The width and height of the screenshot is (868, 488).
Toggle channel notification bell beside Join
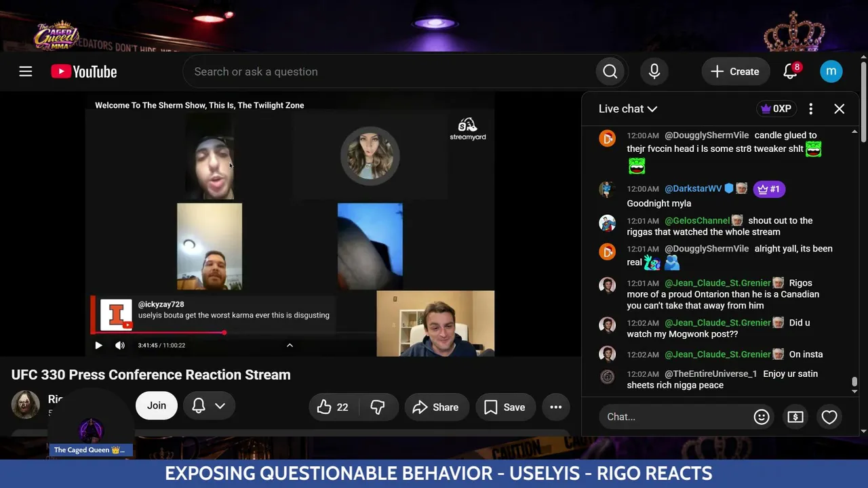click(x=199, y=405)
